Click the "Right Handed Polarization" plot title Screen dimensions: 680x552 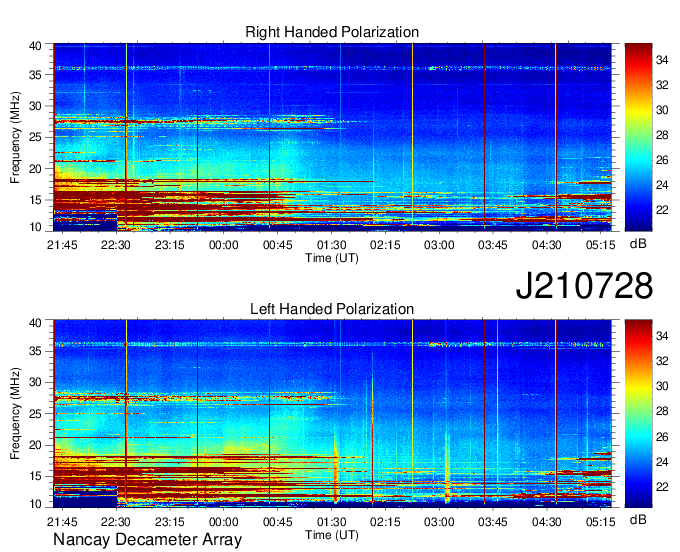point(332,32)
